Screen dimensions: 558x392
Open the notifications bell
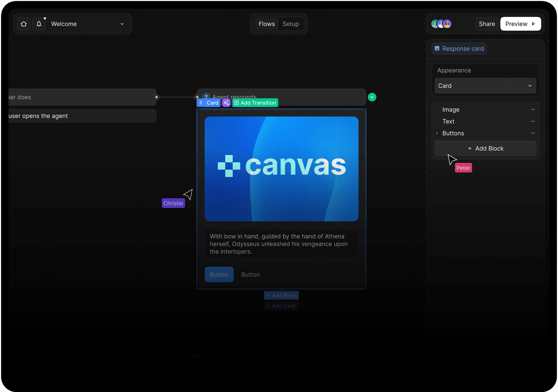[x=39, y=24]
